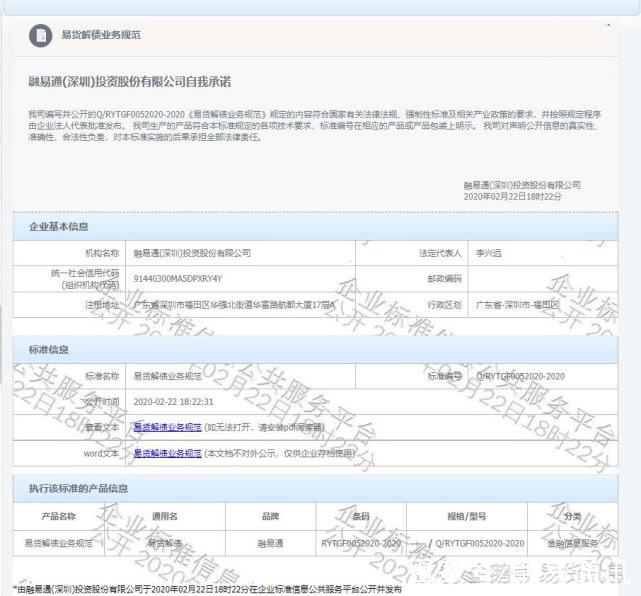Click the 规格/型号 column header

(x=467, y=516)
